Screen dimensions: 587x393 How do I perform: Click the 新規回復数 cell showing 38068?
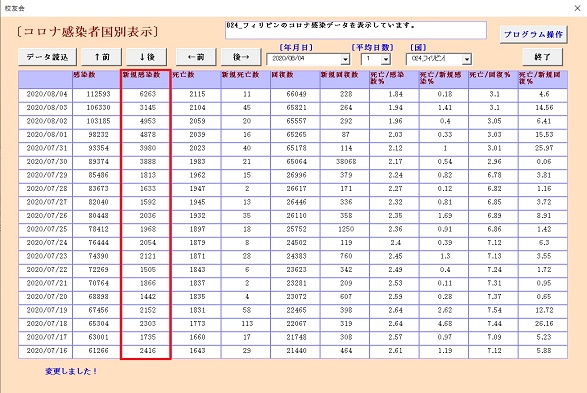click(x=345, y=162)
